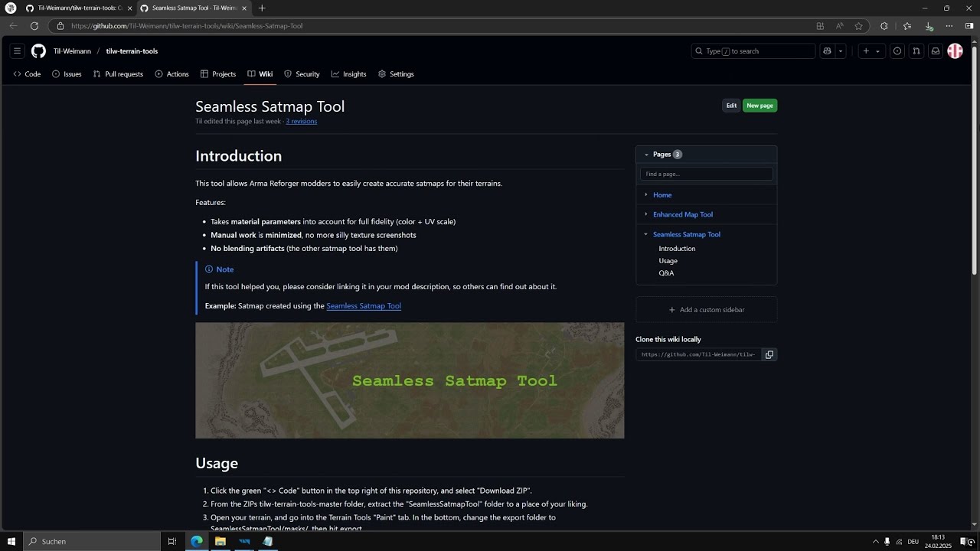Open the browser sidebar toggle icon
Image resolution: width=980 pixels, height=551 pixels.
(x=969, y=26)
